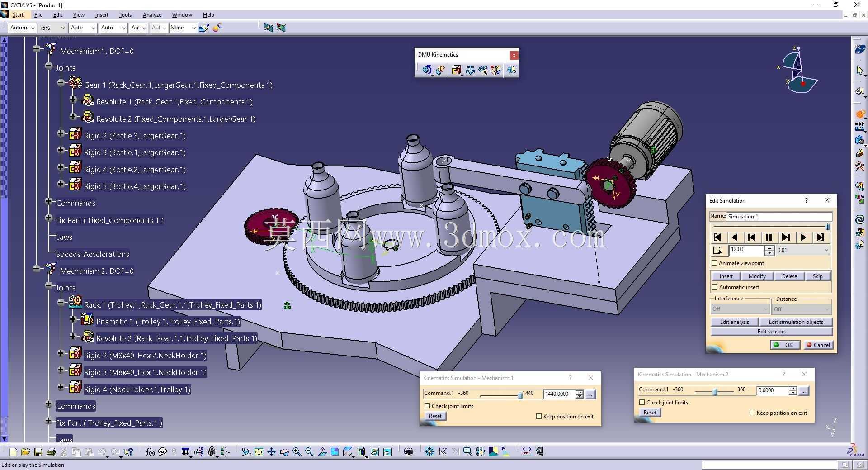Collapse the Mechanism.1 tree node
Viewport: 868px width, 470px height.
[37, 49]
